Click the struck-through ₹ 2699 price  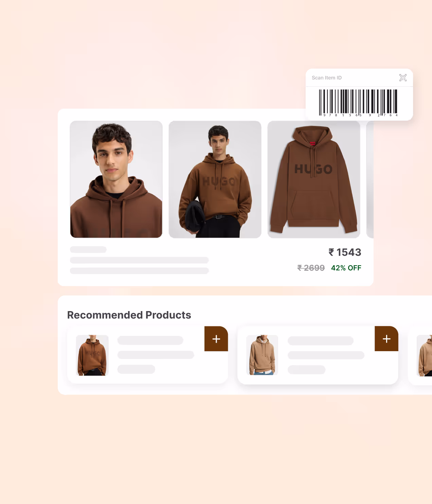coord(311,268)
